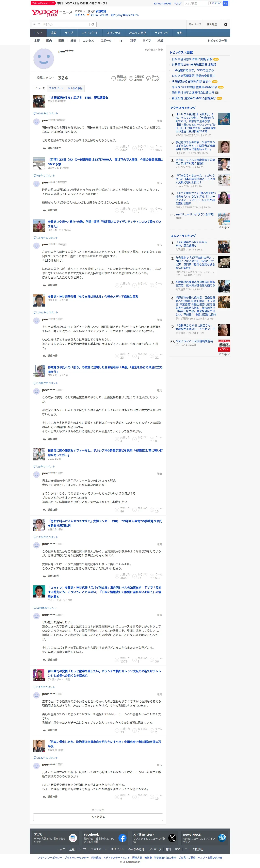The image size is (260, 868).
Task: Click the 報告 link on the 3時間前 comment
Action: (x=159, y=121)
